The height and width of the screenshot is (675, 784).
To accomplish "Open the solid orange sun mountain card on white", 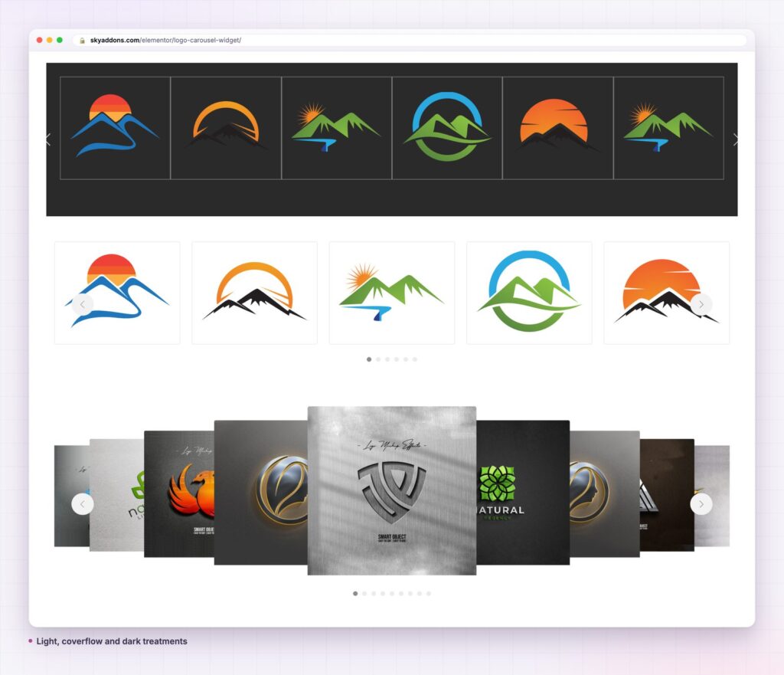I will pyautogui.click(x=667, y=293).
